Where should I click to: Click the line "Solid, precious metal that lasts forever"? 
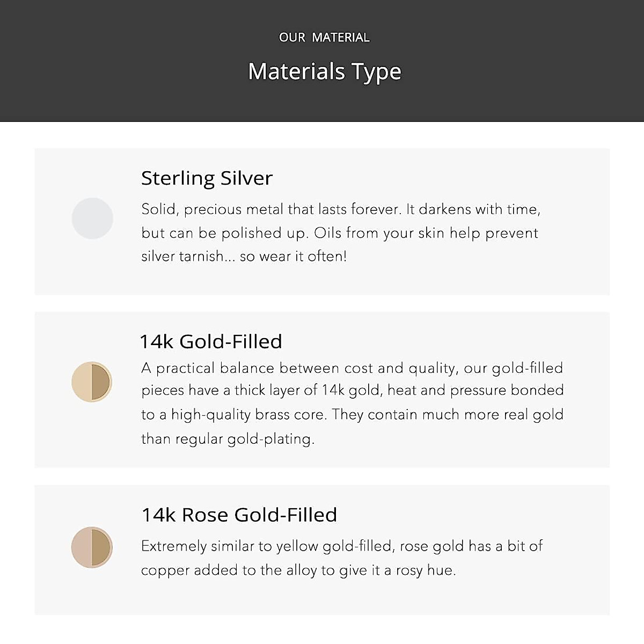pyautogui.click(x=271, y=209)
